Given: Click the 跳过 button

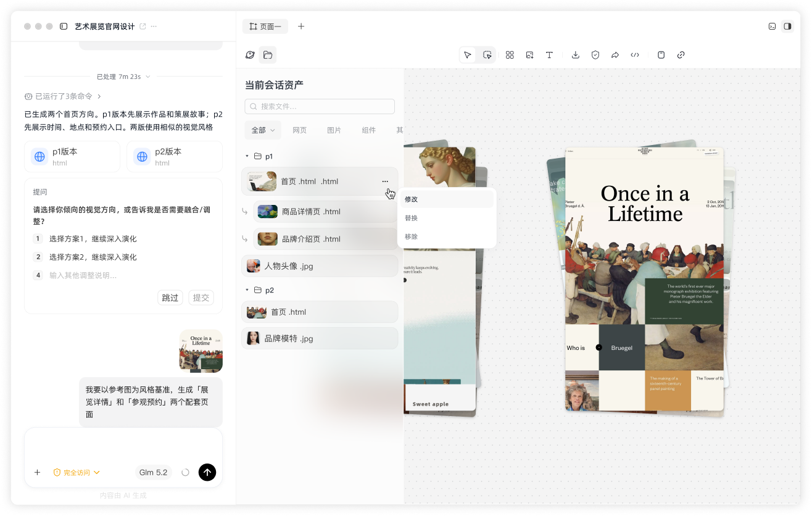Looking at the screenshot, I should [170, 298].
